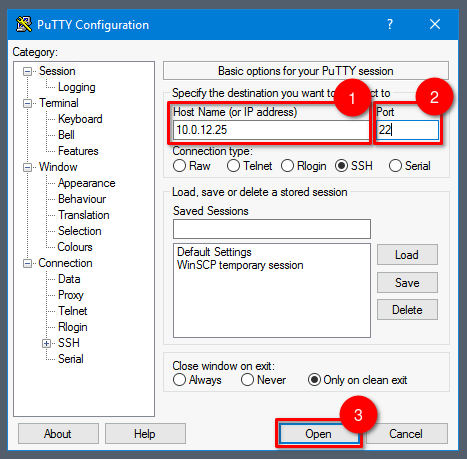Collapse the Connection tree node

27,263
